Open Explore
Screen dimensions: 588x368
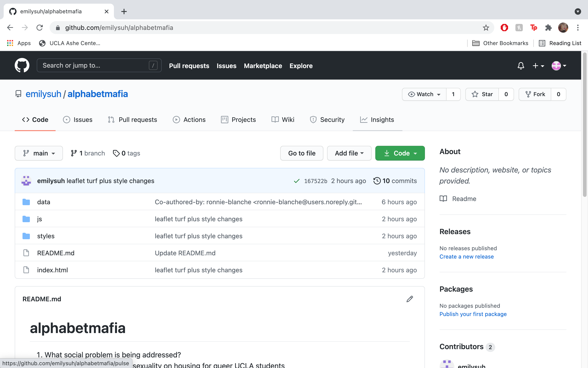pos(301,66)
